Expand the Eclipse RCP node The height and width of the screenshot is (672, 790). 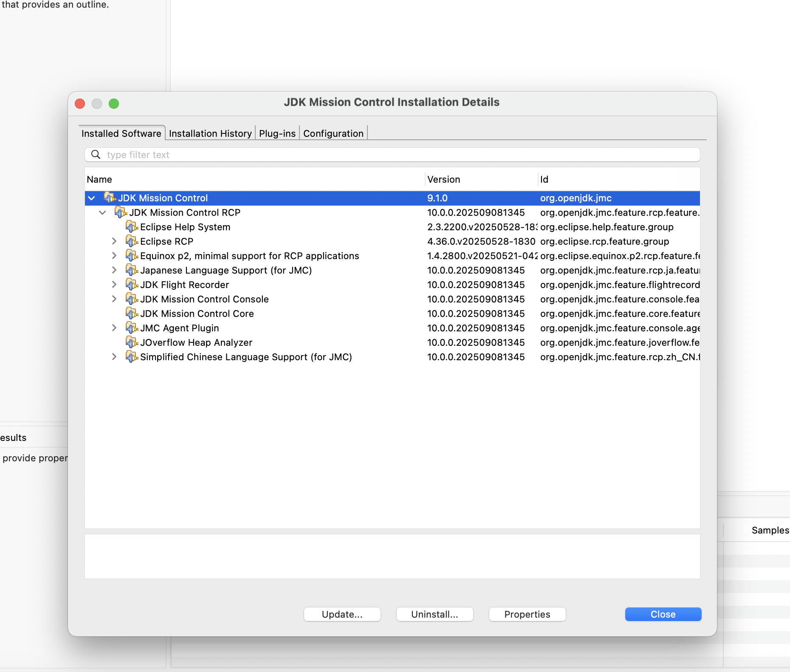114,241
